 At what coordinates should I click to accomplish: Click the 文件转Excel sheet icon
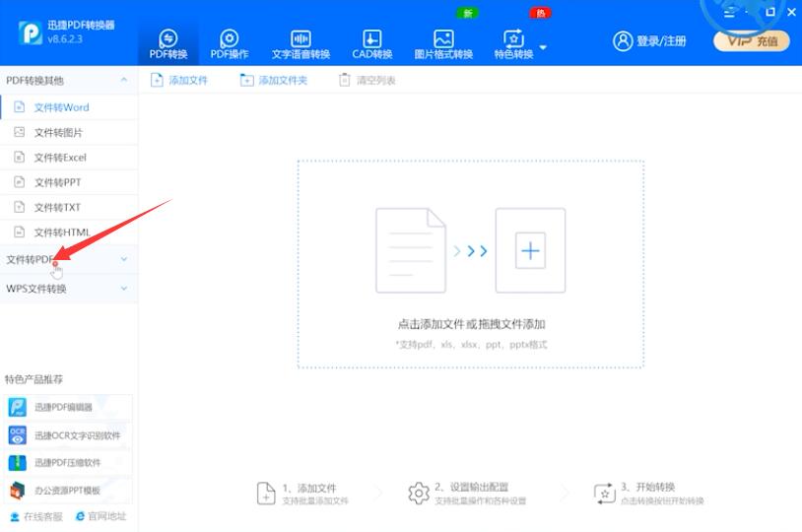click(x=20, y=157)
